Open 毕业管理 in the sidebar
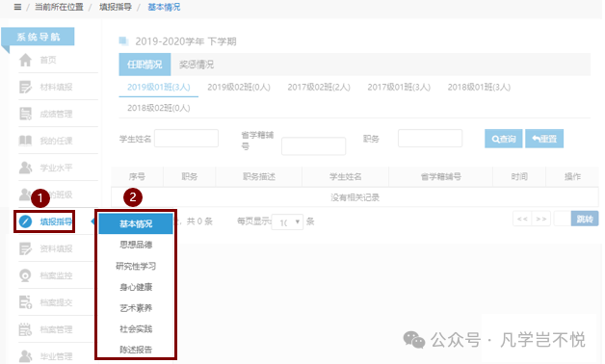Viewport: 605px width, 364px height. [x=56, y=356]
